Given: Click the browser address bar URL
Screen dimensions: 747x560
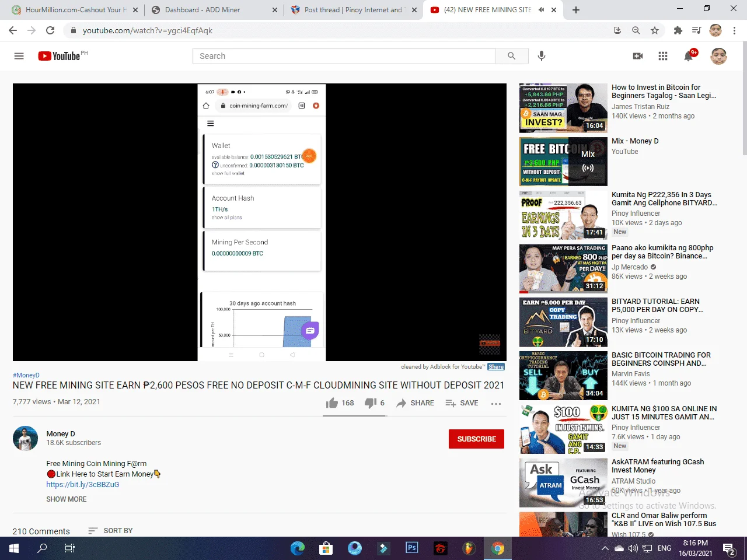Looking at the screenshot, I should 148,30.
